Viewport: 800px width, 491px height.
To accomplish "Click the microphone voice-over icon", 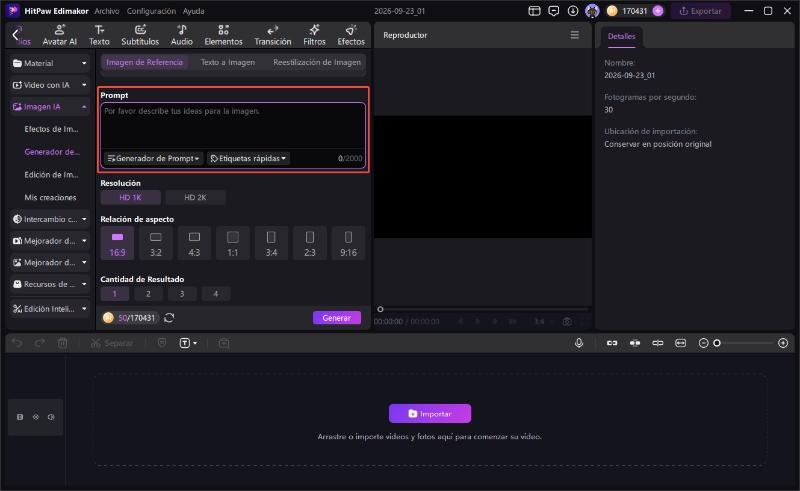I will [x=579, y=343].
